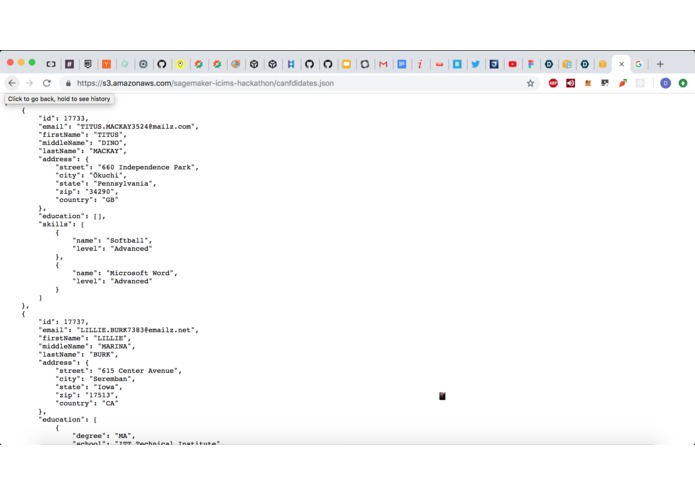The image size is (695, 494).
Task: Open the MetaMask fox extension
Action: pos(588,83)
